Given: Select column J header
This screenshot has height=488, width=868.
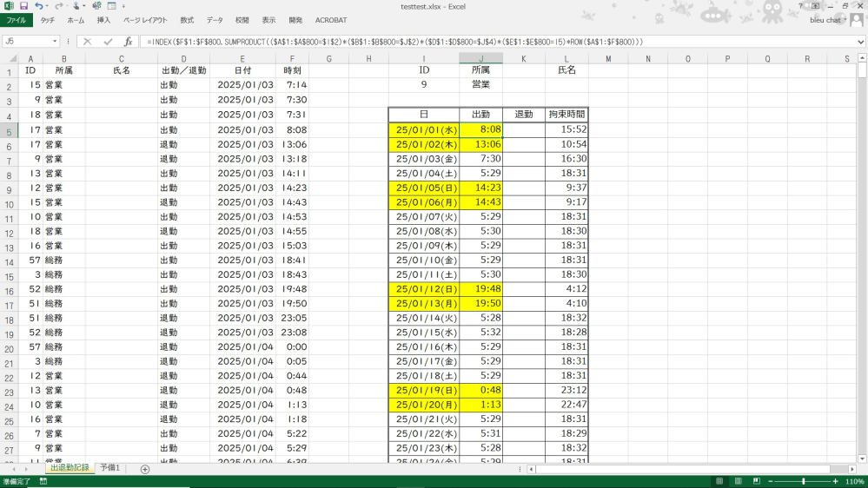Looking at the screenshot, I should tap(480, 59).
